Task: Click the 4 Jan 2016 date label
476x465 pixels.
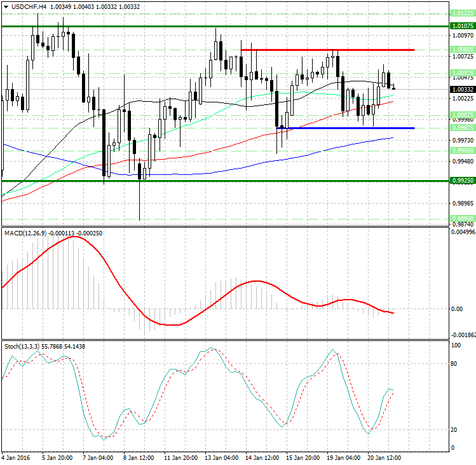Action: click(17, 457)
